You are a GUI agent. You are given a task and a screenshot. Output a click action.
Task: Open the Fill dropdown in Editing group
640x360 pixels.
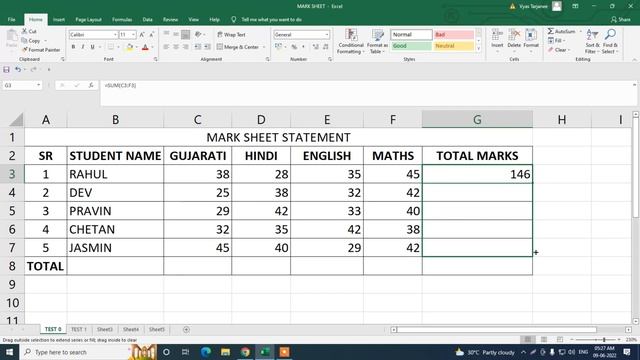[x=557, y=40]
